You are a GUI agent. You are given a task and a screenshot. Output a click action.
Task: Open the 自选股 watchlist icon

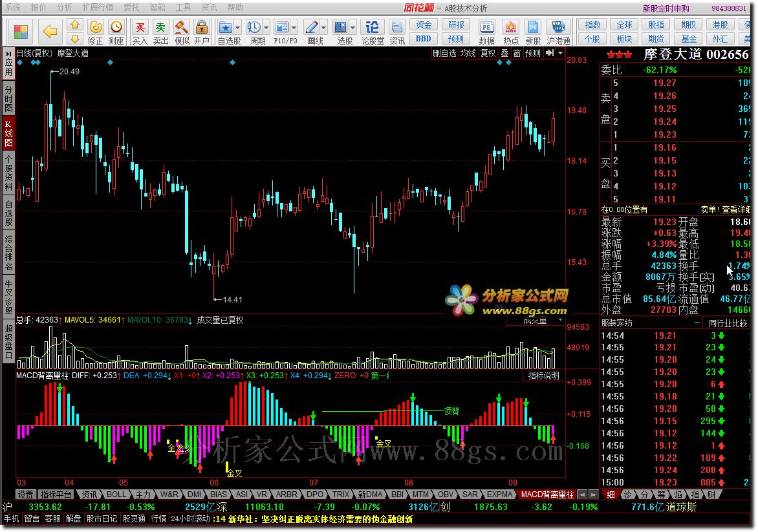(225, 28)
